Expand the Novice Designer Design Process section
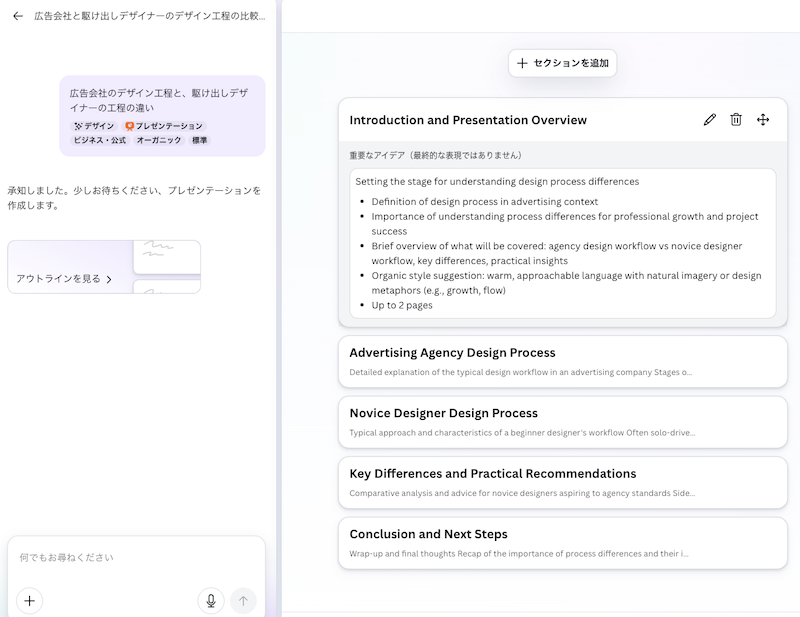Image resolution: width=800 pixels, height=617 pixels. coord(562,422)
